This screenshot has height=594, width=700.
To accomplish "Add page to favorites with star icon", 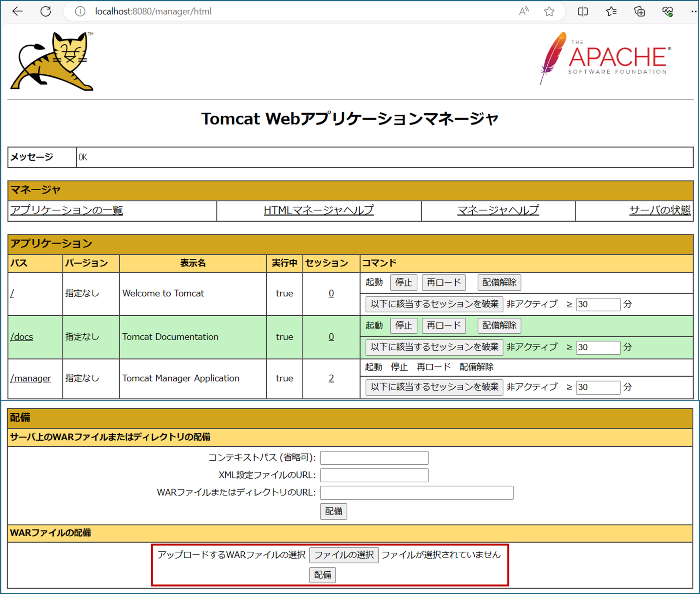I will [549, 11].
